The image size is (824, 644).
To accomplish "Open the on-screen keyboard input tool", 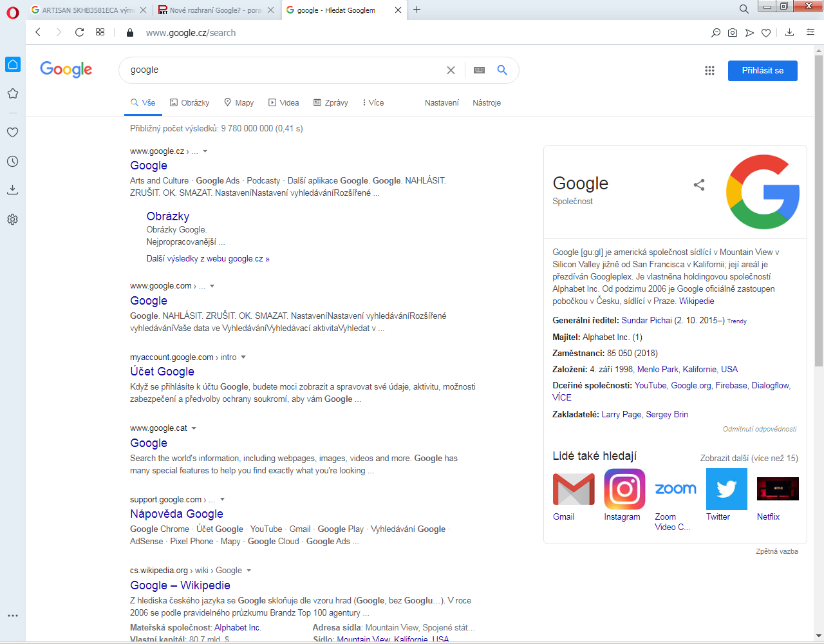I will (479, 70).
